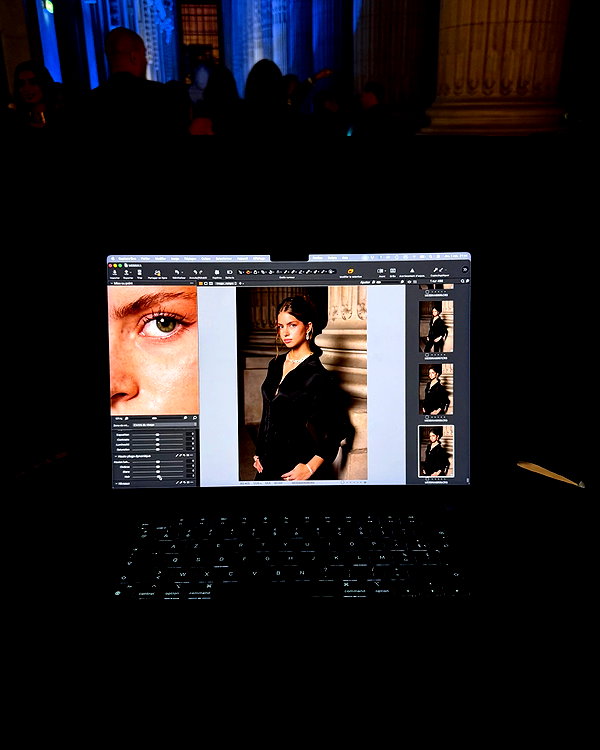The width and height of the screenshot is (600, 750).
Task: Click the Blanc slider handle
Action: pyautogui.click(x=158, y=472)
